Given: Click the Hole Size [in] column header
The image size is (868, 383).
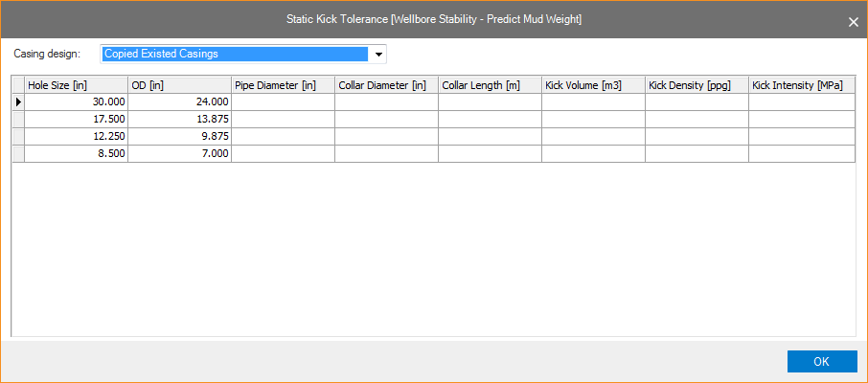Looking at the screenshot, I should coord(76,85).
